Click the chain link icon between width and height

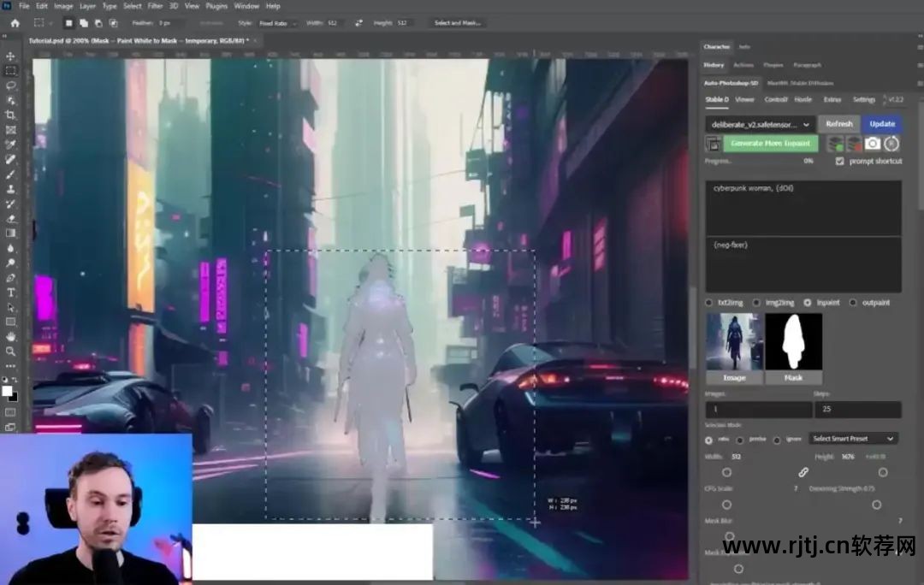[x=803, y=472]
